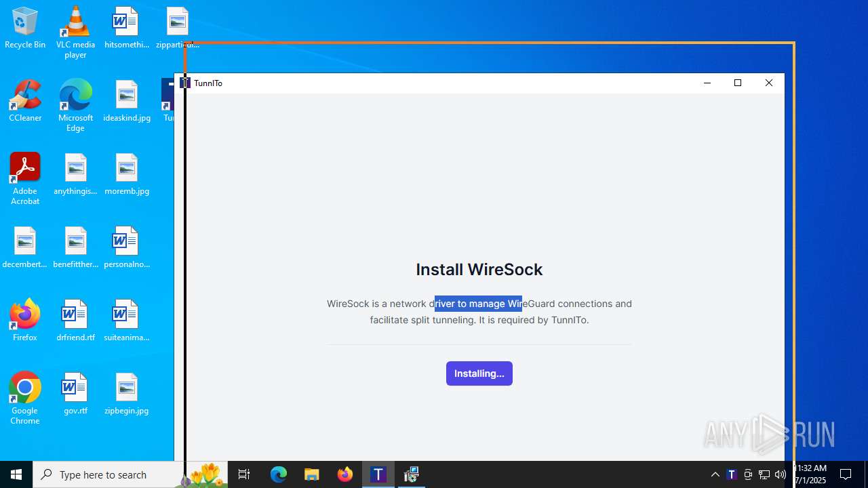Switch to TunnlTo taskbar button

tap(378, 474)
